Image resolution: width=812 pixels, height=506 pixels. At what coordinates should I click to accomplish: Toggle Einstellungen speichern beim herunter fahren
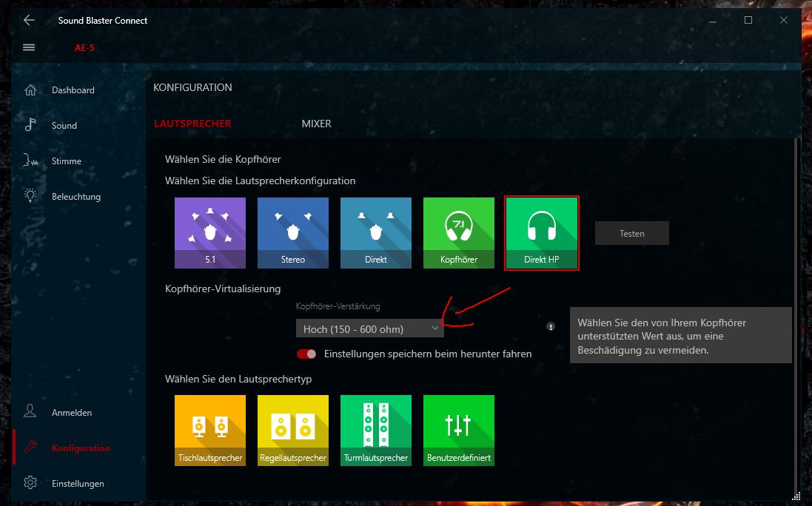point(306,354)
